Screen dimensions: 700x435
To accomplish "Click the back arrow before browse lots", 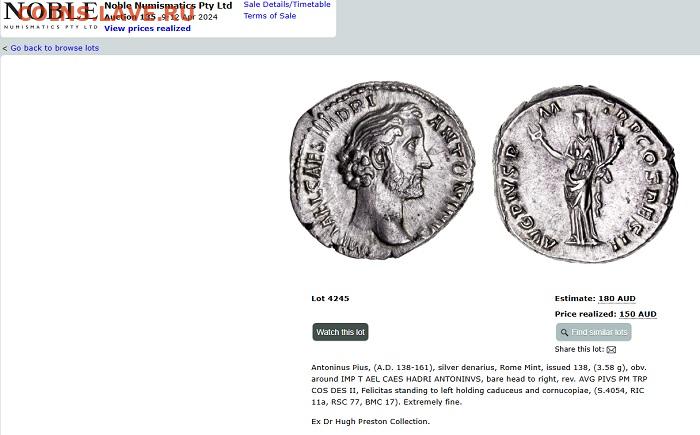I will coord(4,48).
